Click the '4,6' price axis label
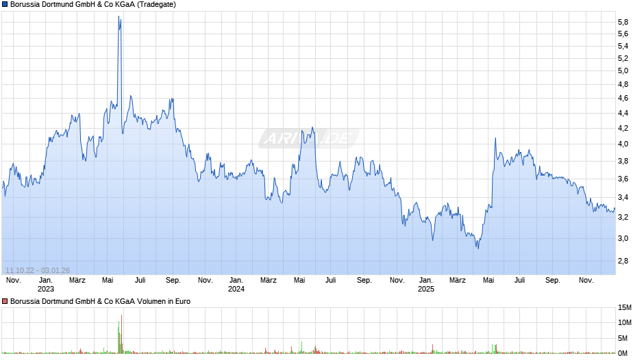The height and width of the screenshot is (360, 644). tap(623, 98)
